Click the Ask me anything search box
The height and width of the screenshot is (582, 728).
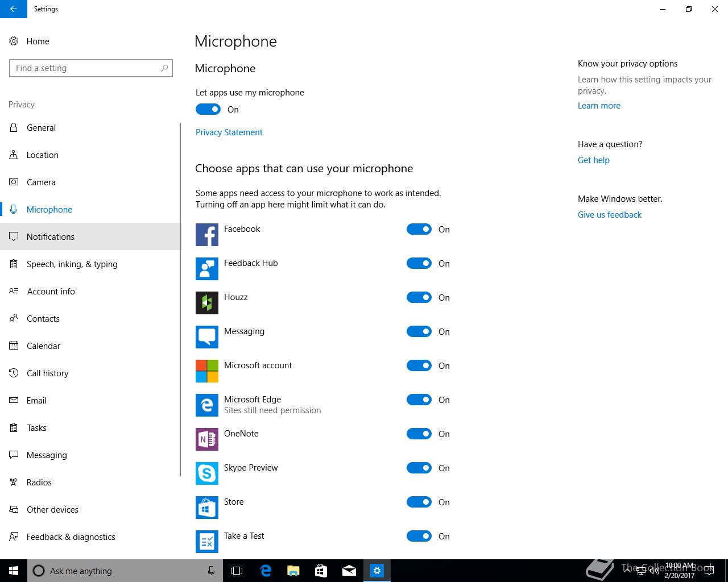(124, 571)
